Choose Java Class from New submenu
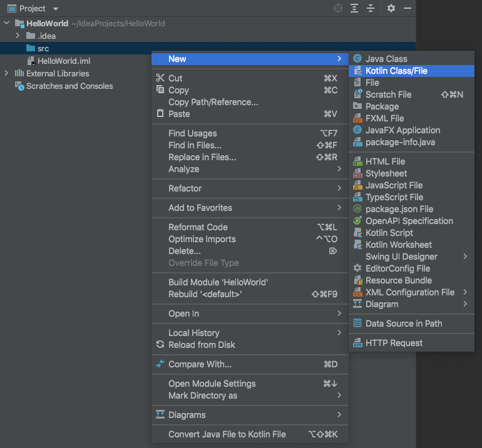 click(x=411, y=59)
